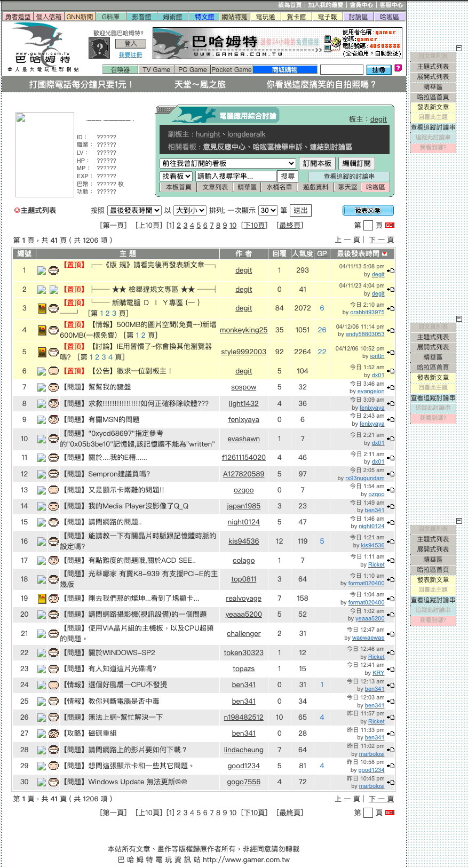Open the 最後發表時間 sort dropdown
Screen dimensions: 468x868
(x=134, y=210)
